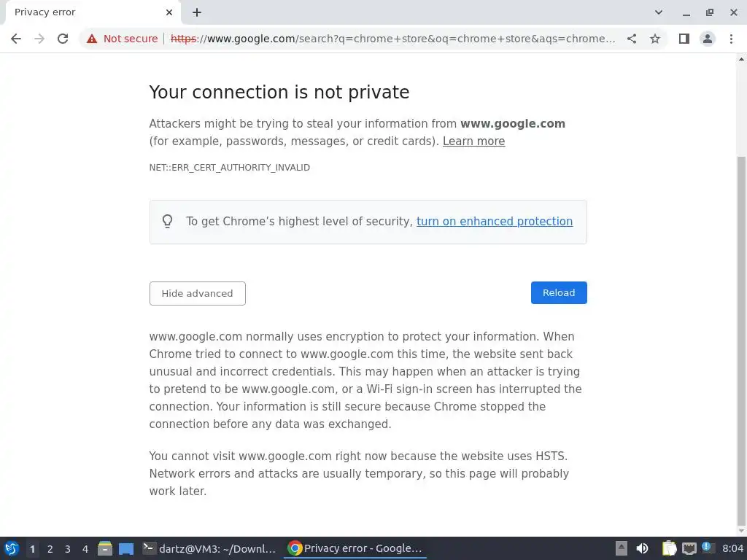Viewport: 747px width, 560px height.
Task: Click the volume speaker icon in the tray
Action: [x=642, y=548]
